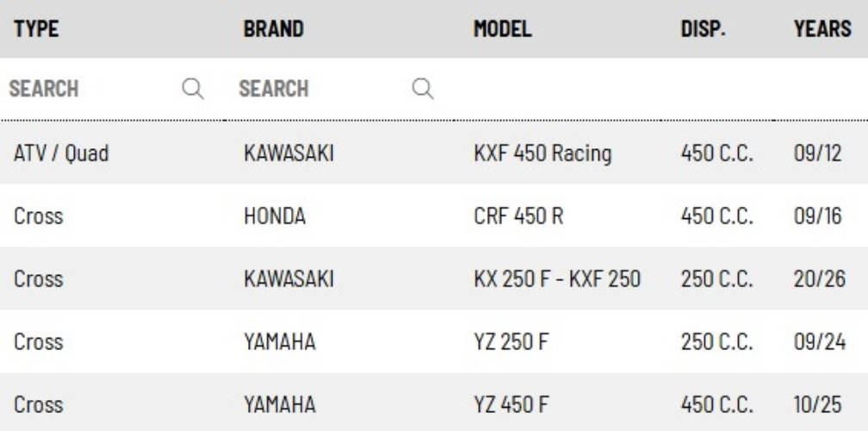This screenshot has width=868, height=431.
Task: Open the KX 250 F - KXF 250 entry
Action: click(556, 278)
